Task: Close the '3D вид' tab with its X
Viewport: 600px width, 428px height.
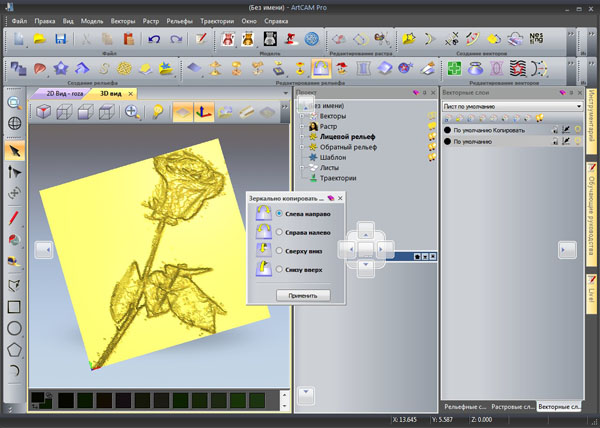Action: click(x=130, y=93)
